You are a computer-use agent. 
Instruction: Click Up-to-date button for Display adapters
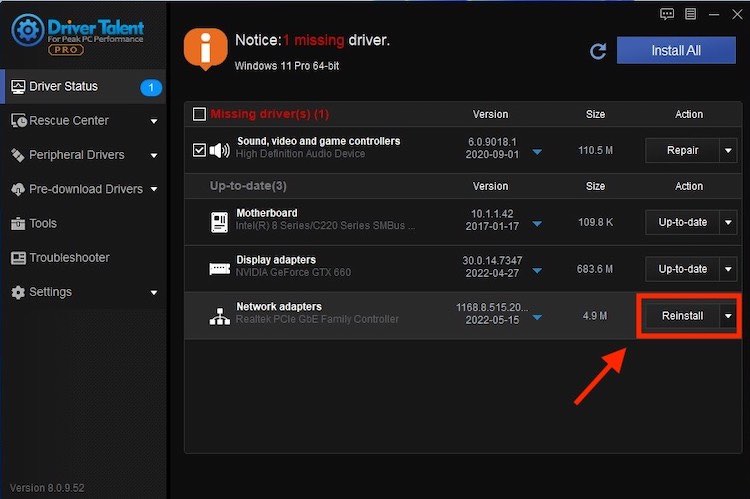(683, 269)
